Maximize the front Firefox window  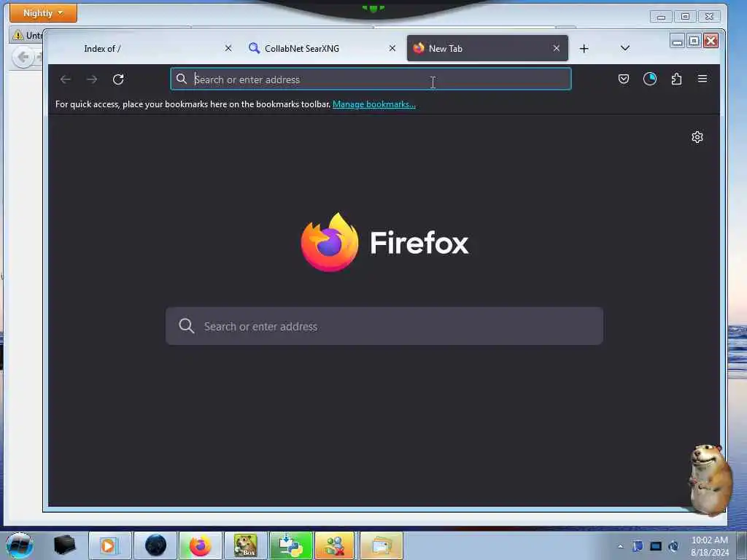pos(694,41)
